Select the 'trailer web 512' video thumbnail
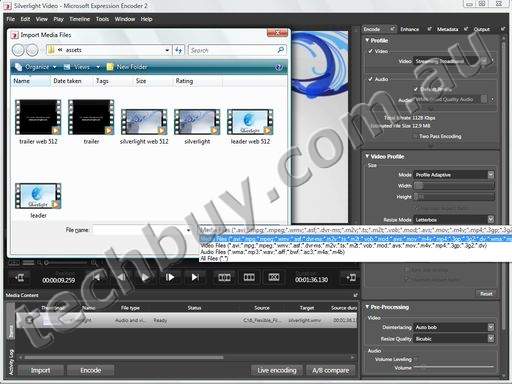512x384 pixels. tap(38, 117)
